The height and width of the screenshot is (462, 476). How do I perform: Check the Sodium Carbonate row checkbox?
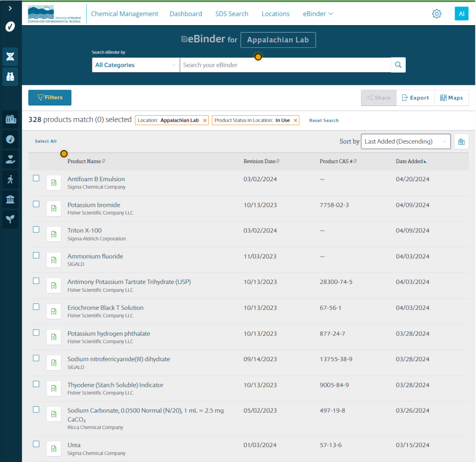(36, 409)
